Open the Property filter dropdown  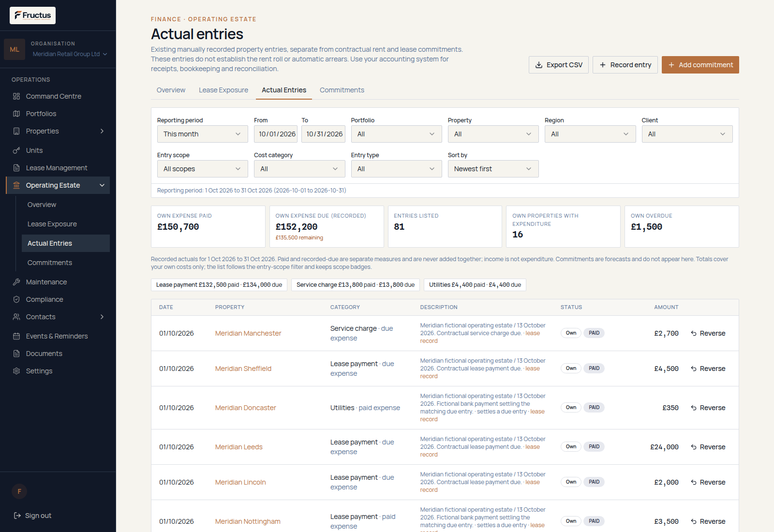coord(493,134)
